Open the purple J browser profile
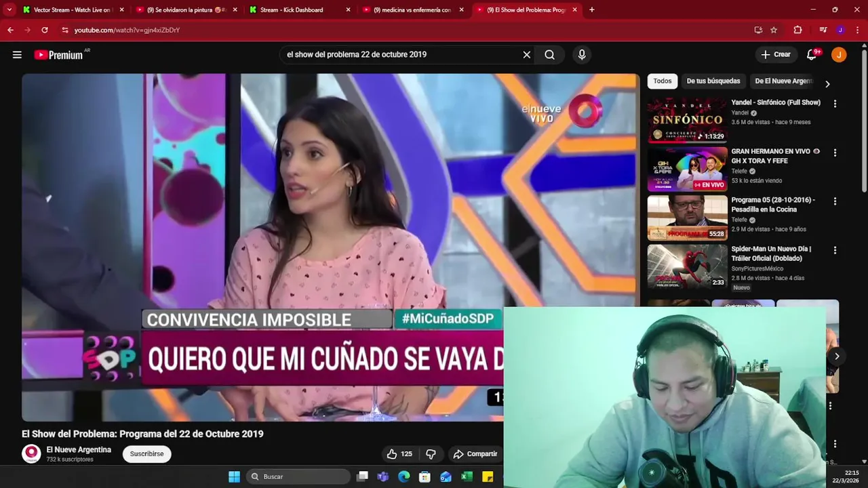This screenshot has width=868, height=488. click(x=840, y=30)
